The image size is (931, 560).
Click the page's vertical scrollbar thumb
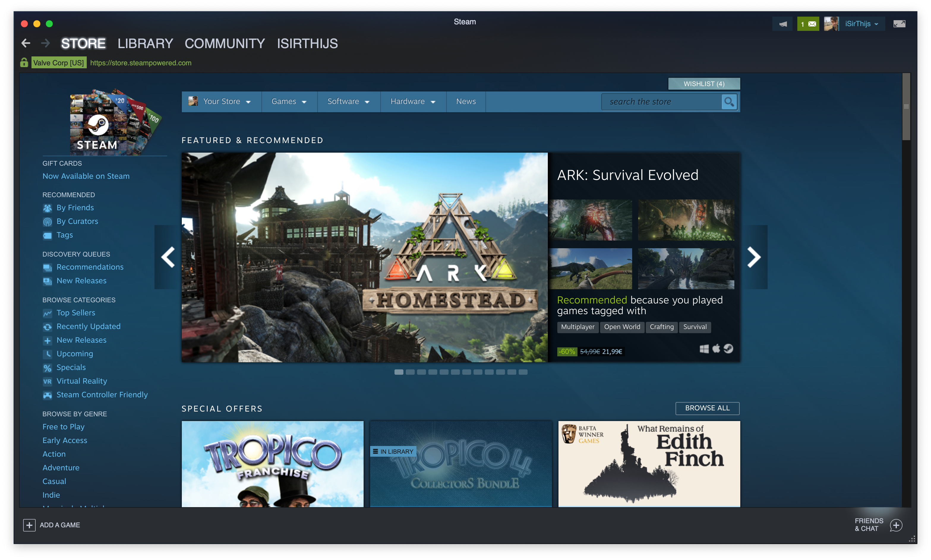906,107
